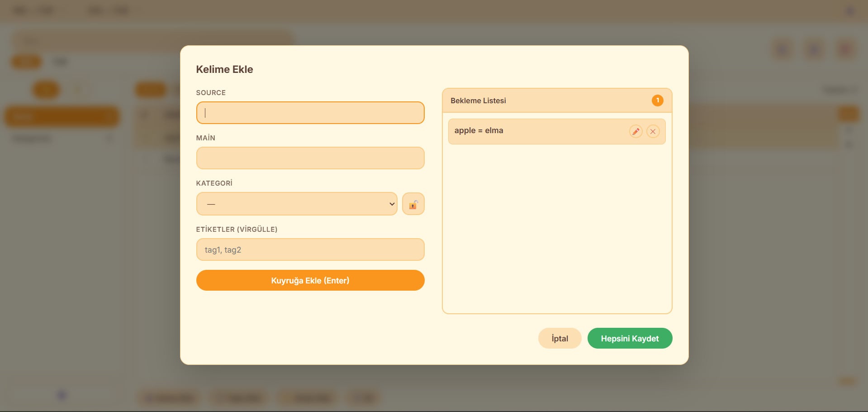The width and height of the screenshot is (868, 412).
Task: Focus the Source text field
Action: point(310,113)
